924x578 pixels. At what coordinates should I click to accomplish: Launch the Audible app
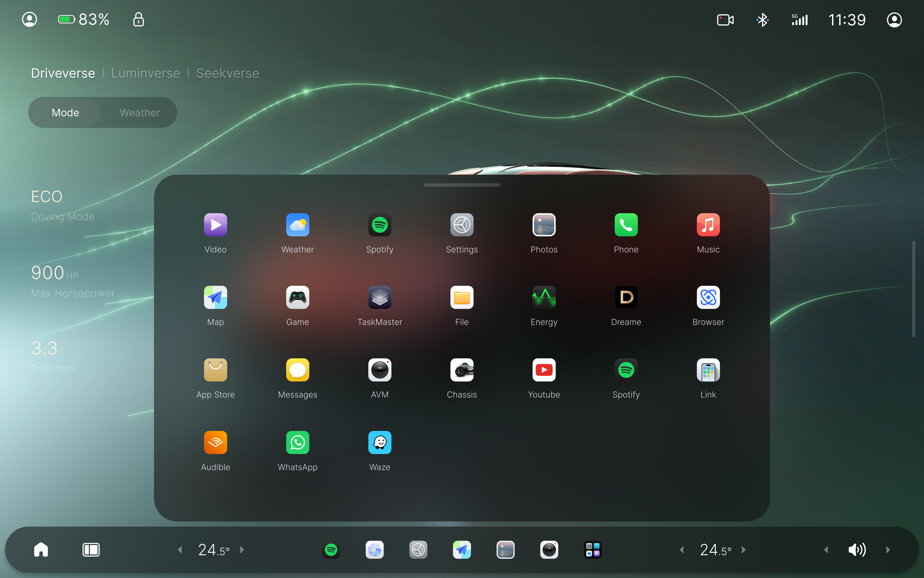tap(215, 443)
